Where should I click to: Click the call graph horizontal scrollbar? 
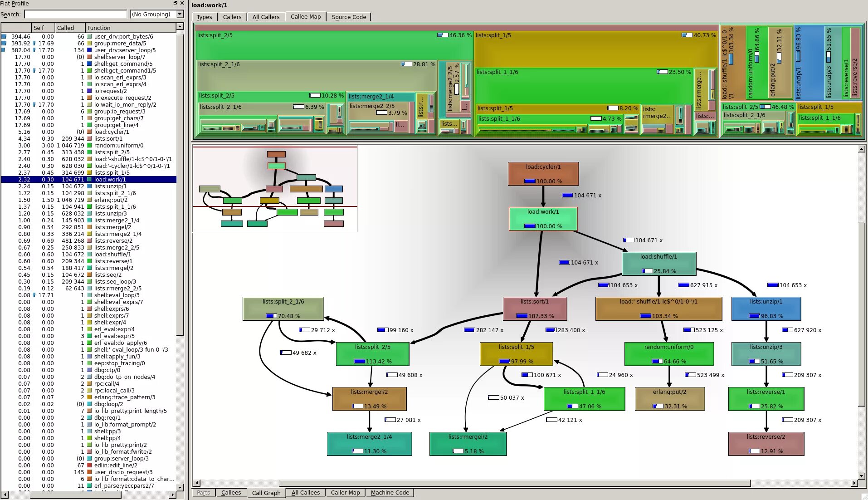[526, 483]
